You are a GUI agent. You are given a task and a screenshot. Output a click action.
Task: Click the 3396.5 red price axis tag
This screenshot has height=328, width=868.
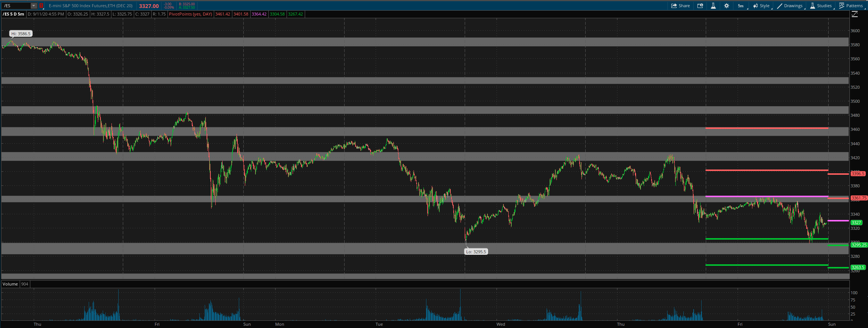click(858, 174)
